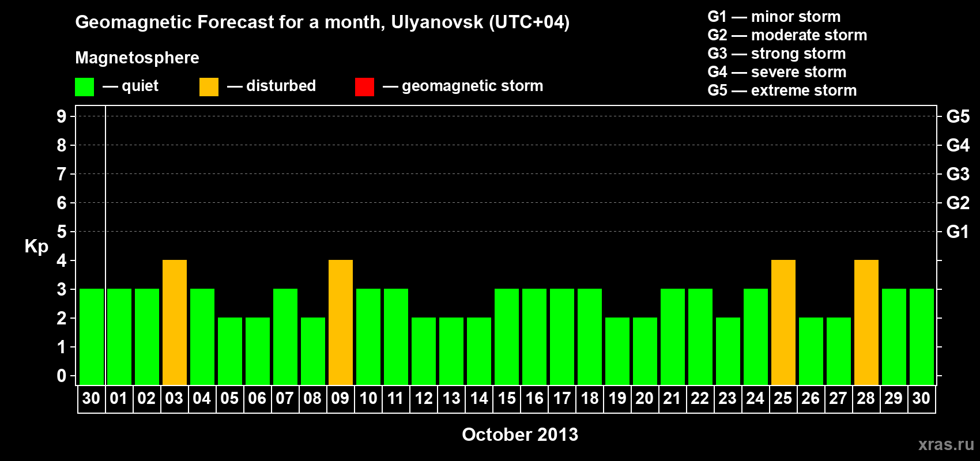Click the green bar for day 15
The image size is (980, 461).
(x=507, y=337)
